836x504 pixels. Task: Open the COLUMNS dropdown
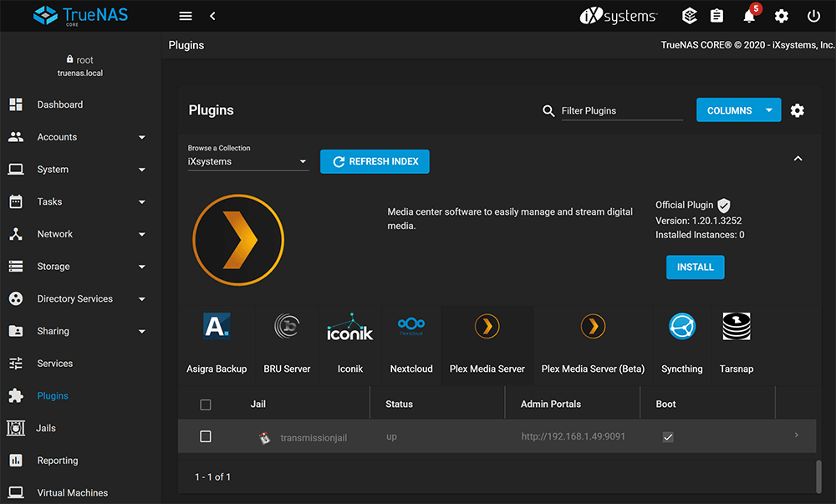738,110
